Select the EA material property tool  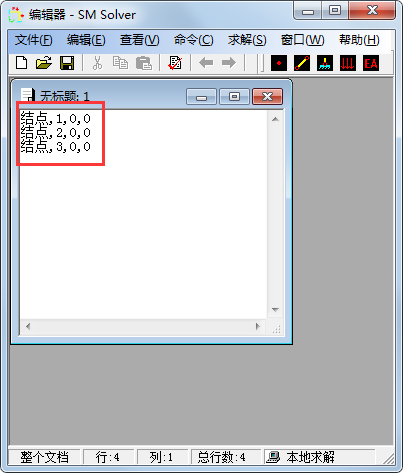pyautogui.click(x=371, y=63)
